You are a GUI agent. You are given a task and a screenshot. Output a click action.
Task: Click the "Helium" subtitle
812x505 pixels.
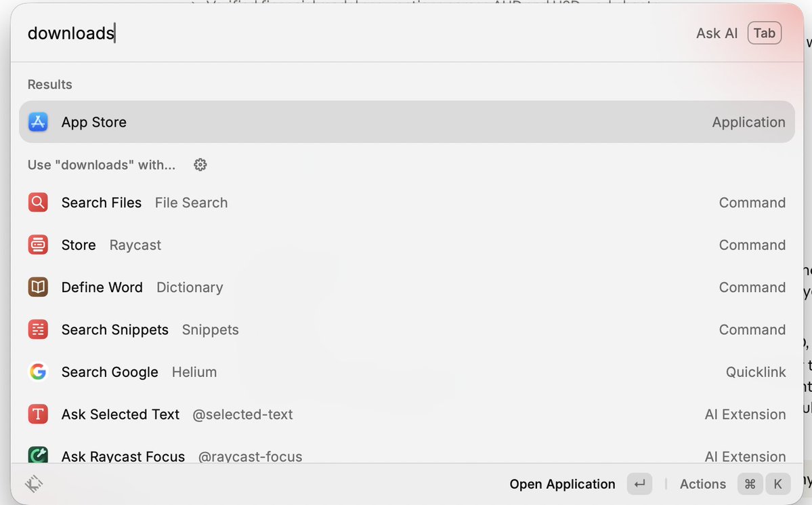point(194,371)
